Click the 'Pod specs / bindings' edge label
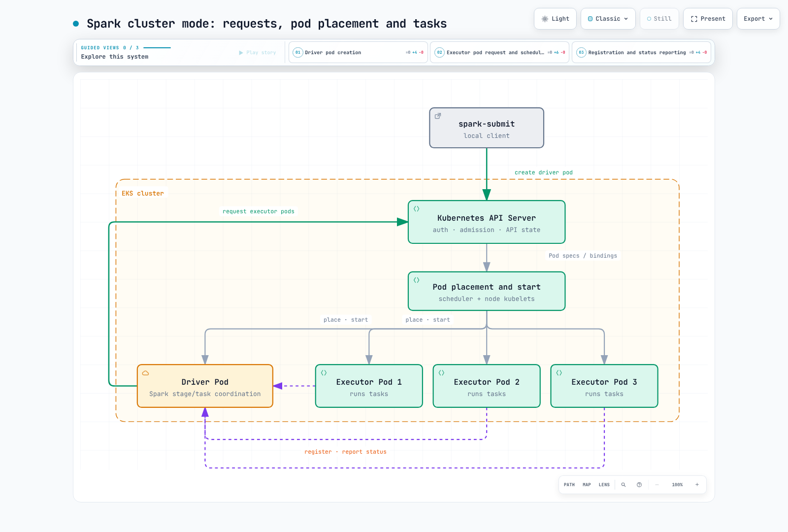The height and width of the screenshot is (532, 788). 583,256
